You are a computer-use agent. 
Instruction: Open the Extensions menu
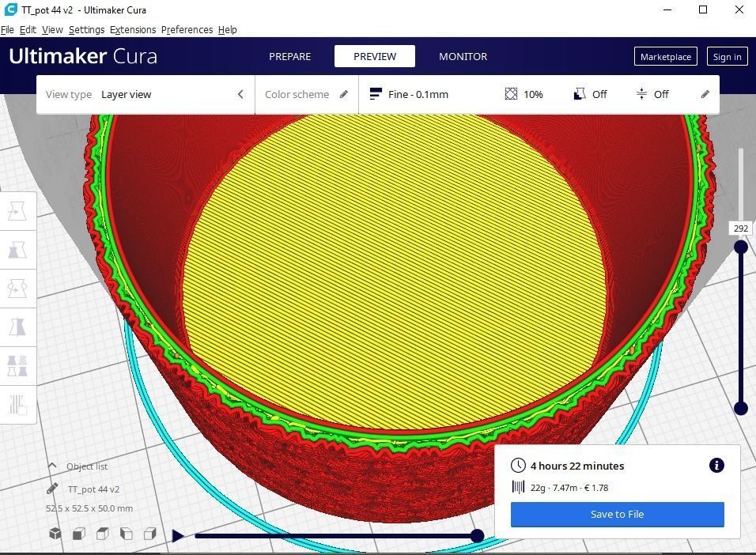133,30
